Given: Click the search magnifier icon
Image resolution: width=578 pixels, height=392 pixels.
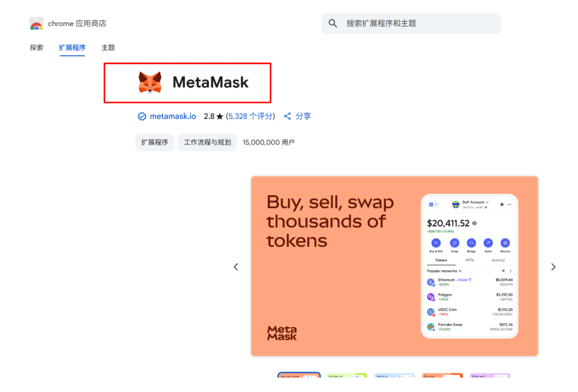Looking at the screenshot, I should pos(333,24).
